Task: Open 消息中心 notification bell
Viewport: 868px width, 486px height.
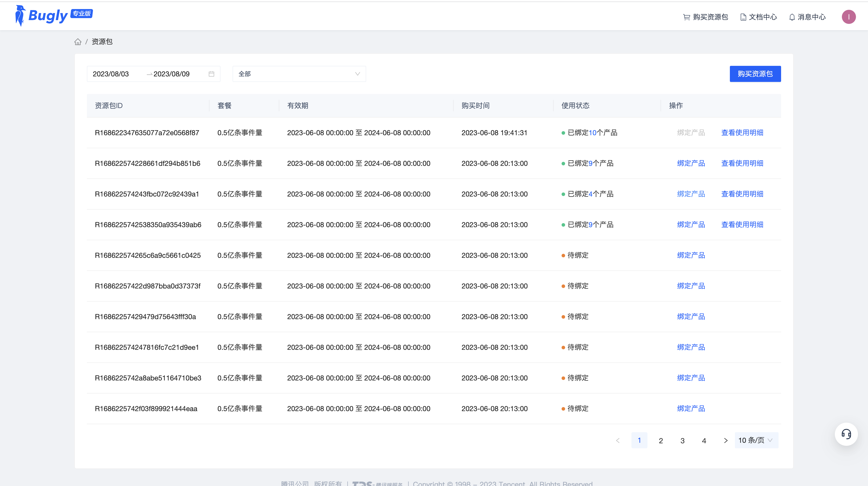Action: pyautogui.click(x=807, y=17)
